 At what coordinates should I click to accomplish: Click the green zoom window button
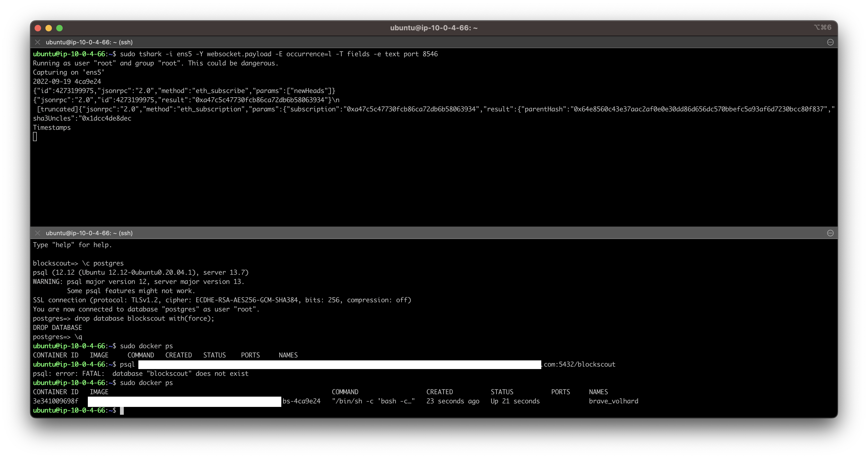(59, 28)
